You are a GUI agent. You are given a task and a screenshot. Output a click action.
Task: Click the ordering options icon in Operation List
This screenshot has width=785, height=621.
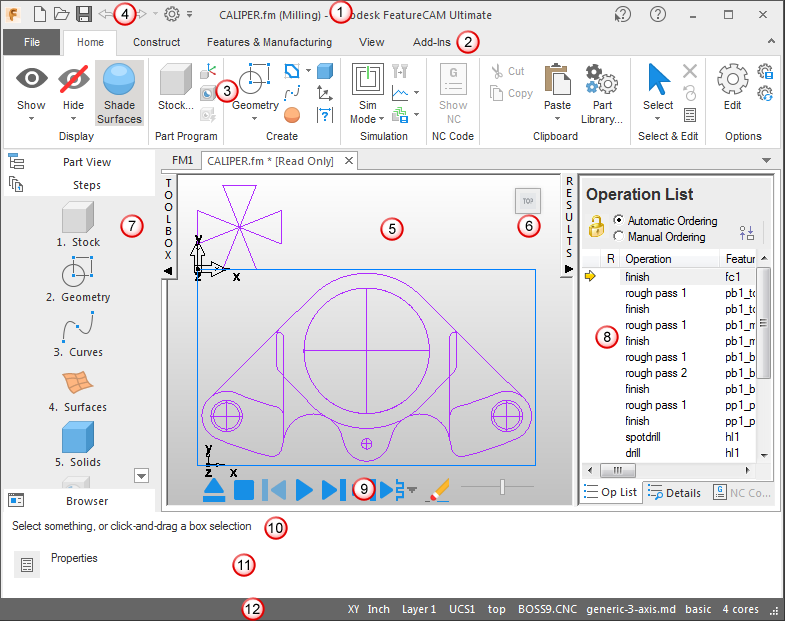[746, 233]
